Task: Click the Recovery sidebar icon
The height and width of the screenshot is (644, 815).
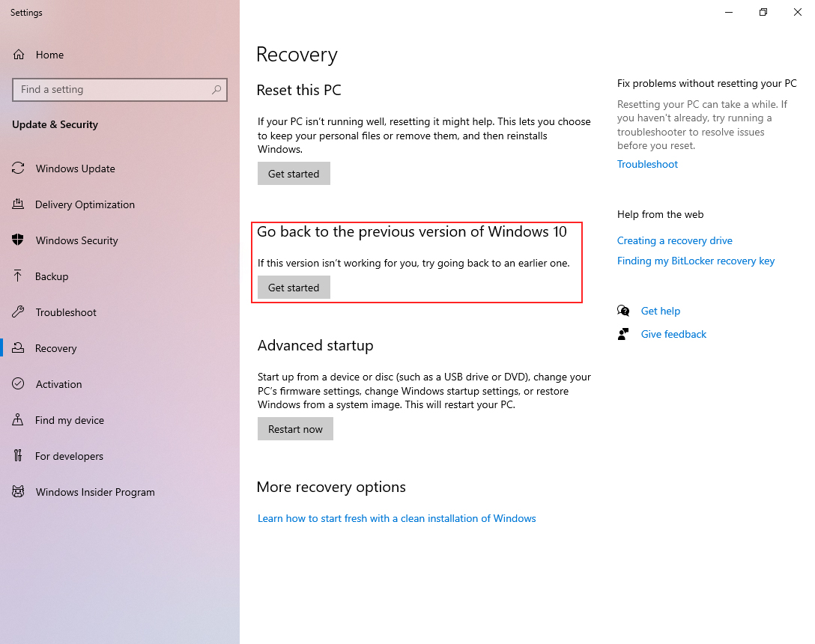Action: tap(18, 348)
